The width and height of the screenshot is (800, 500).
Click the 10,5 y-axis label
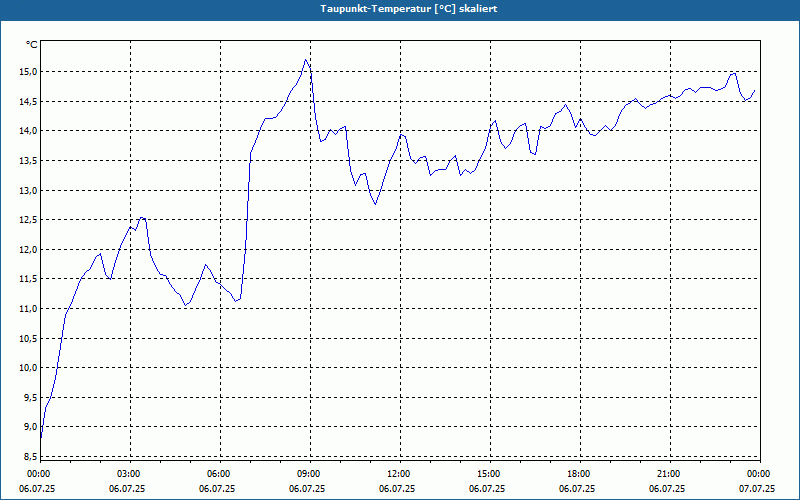point(30,338)
